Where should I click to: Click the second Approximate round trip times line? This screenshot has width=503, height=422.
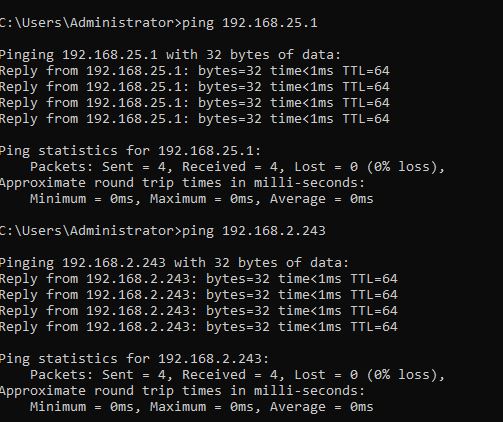pyautogui.click(x=183, y=391)
